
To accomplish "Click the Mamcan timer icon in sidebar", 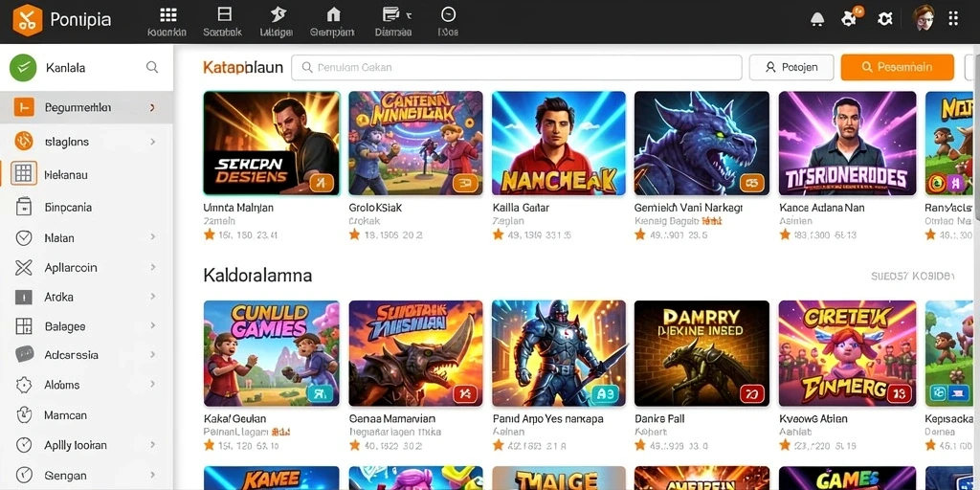I will click(23, 414).
